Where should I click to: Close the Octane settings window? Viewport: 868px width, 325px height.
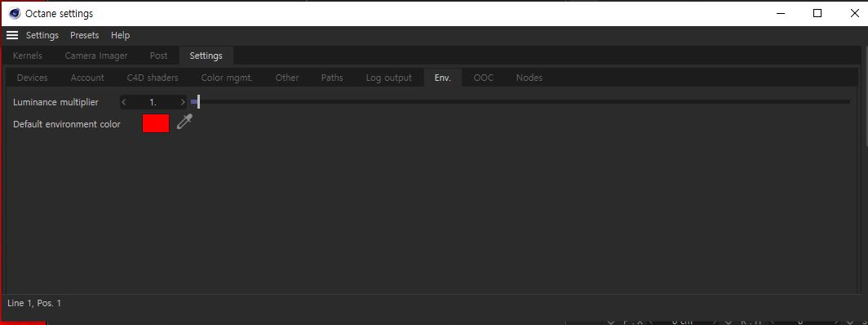click(854, 13)
